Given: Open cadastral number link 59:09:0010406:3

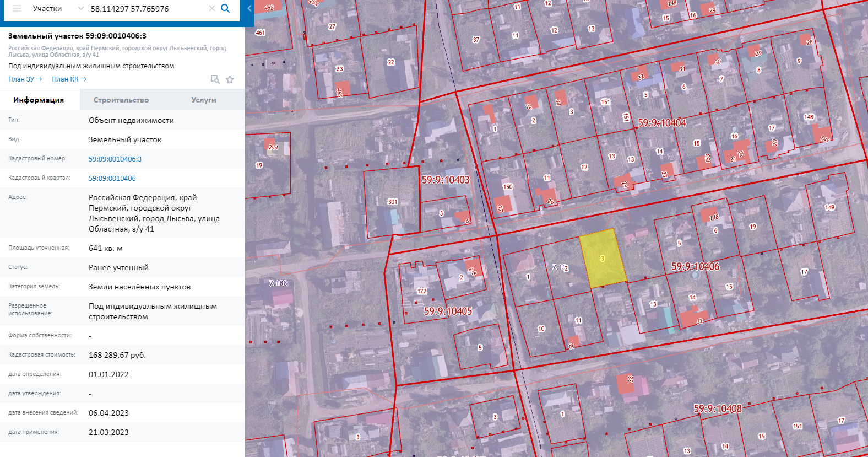Looking at the screenshot, I should point(115,159).
